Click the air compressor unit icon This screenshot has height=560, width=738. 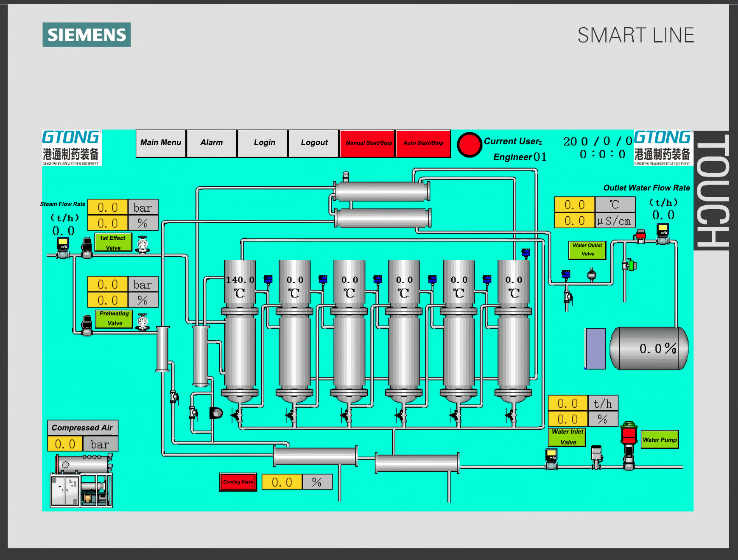coord(81,480)
